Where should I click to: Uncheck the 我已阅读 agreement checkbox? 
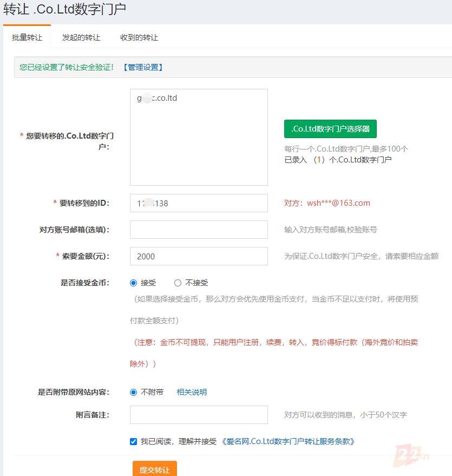click(133, 441)
